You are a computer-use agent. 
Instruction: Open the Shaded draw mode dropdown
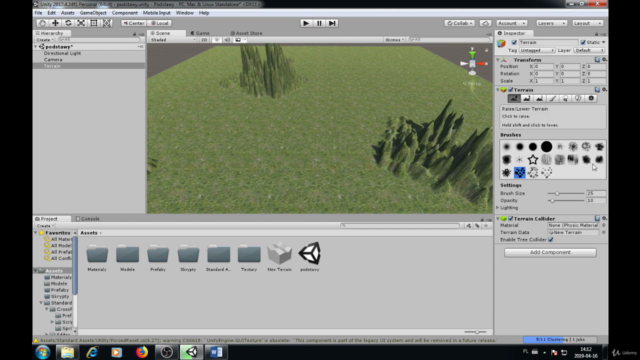(173, 40)
